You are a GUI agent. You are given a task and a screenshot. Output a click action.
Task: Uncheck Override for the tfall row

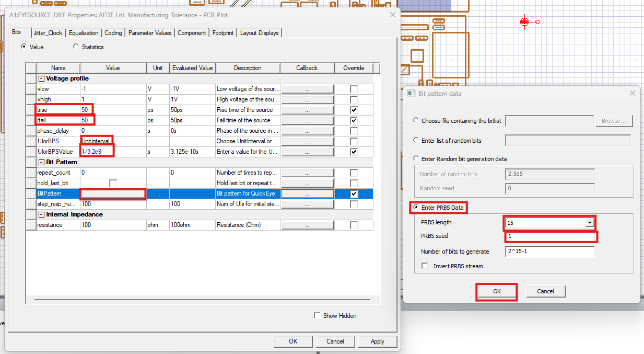354,120
